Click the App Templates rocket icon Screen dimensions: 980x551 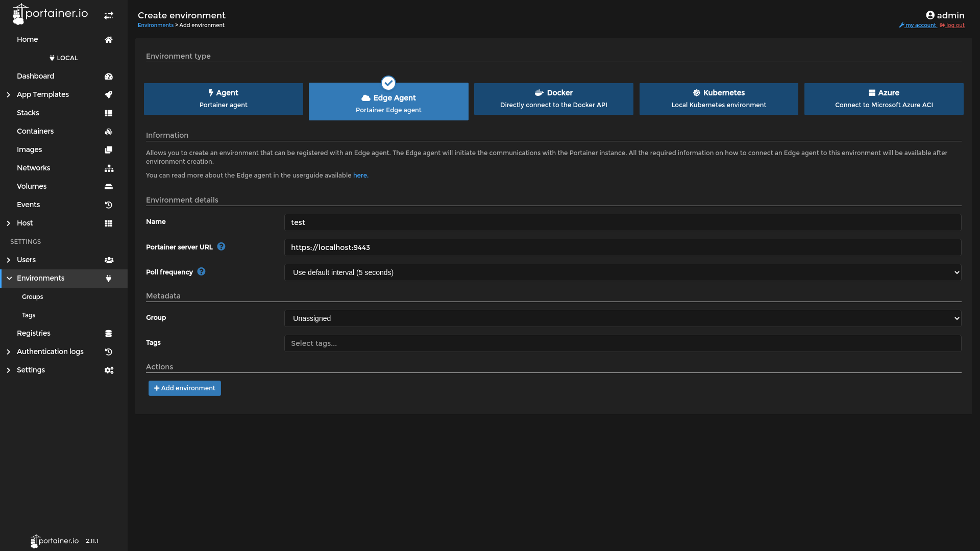pyautogui.click(x=109, y=95)
